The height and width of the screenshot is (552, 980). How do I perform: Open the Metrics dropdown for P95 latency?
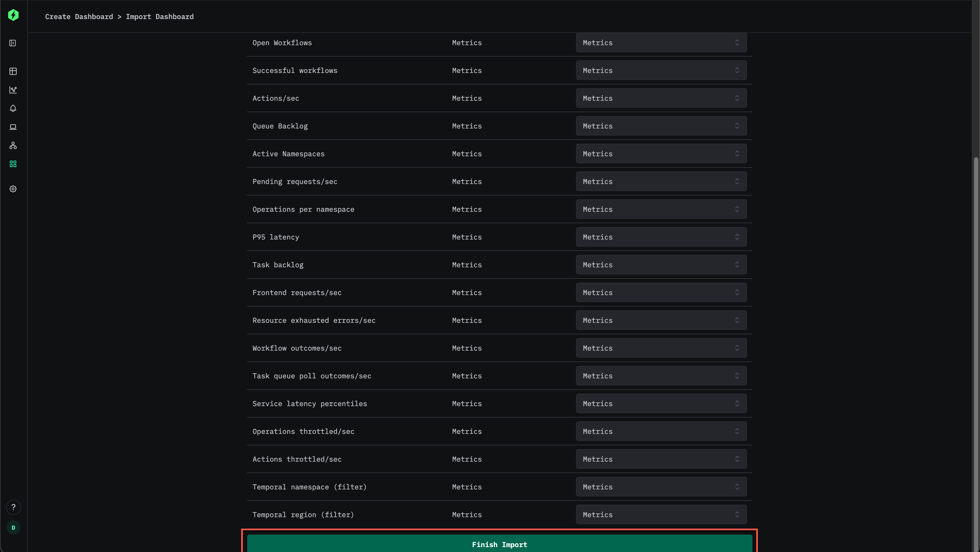(661, 237)
